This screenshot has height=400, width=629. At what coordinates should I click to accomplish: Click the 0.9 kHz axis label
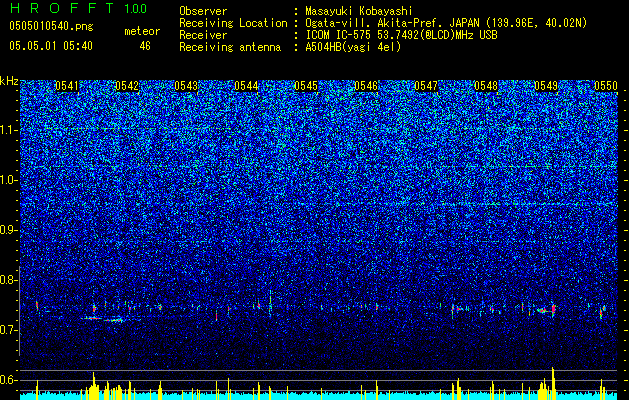click(8, 230)
